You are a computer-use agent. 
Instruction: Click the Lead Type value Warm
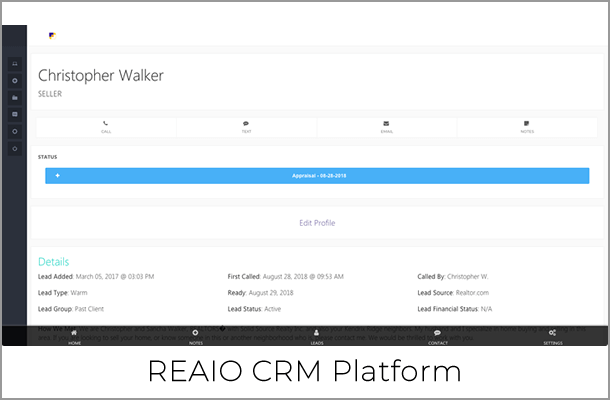(79, 293)
